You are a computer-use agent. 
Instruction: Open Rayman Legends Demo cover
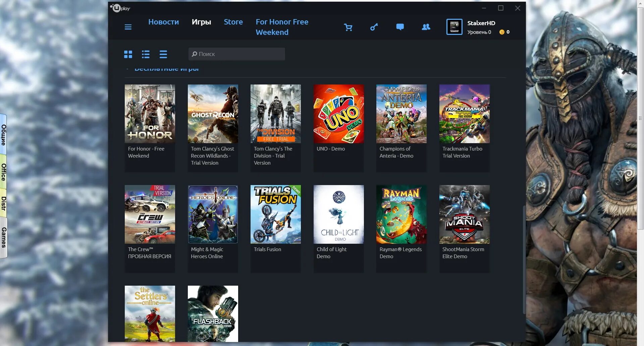coord(401,214)
